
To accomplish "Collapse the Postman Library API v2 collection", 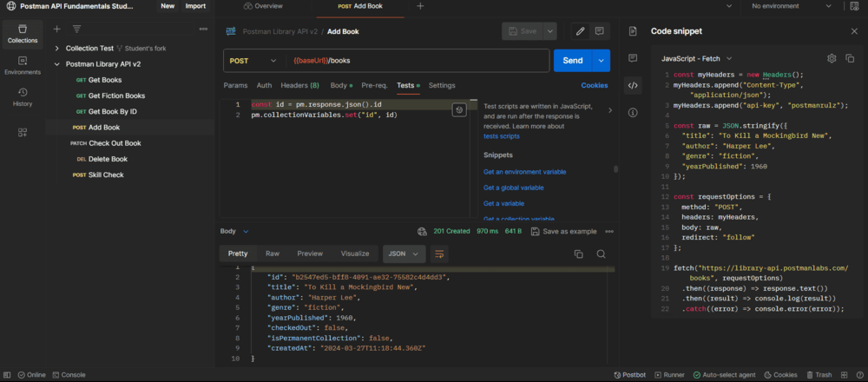I will [x=57, y=64].
